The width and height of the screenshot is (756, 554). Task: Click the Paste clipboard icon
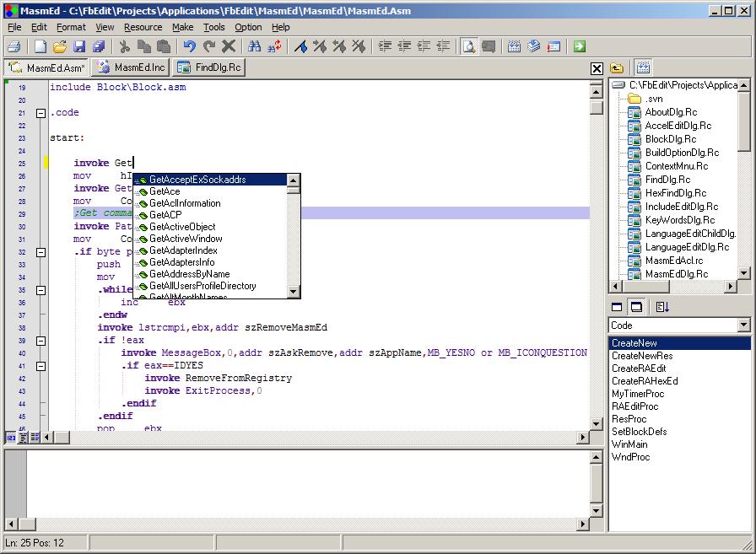point(164,46)
